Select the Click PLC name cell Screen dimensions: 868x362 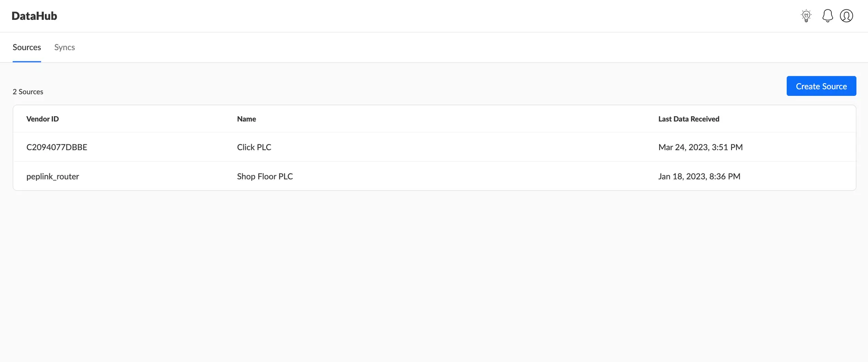coord(254,147)
